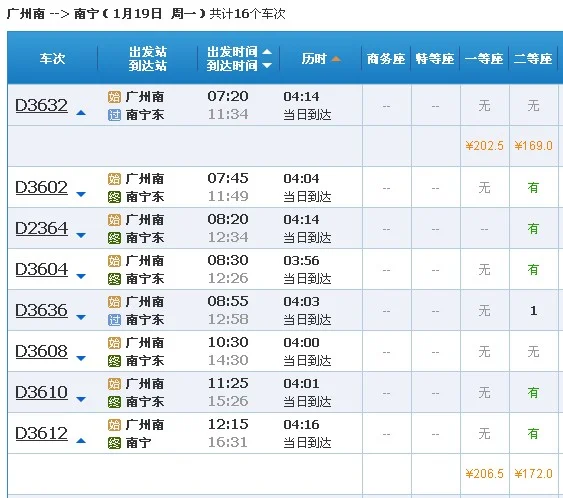Sort by arrival time descending arrow

[x=267, y=65]
